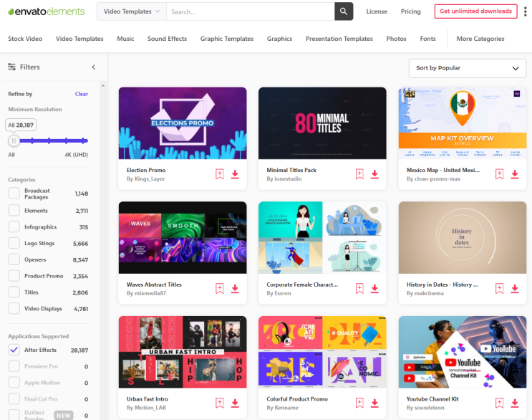Check the Video Displays checkbox
The image size is (532, 420).
(x=14, y=308)
